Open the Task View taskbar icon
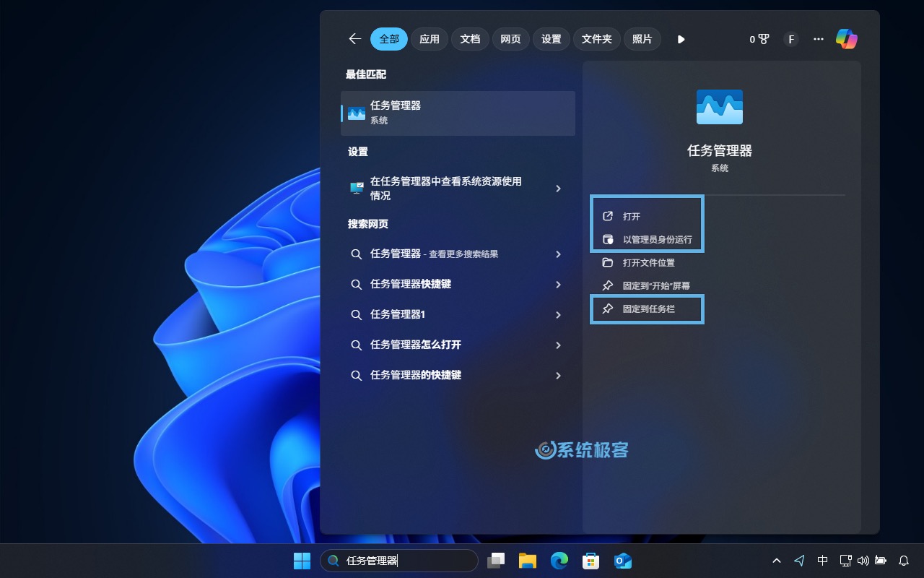Screen dimensions: 924x578 pyautogui.click(x=496, y=561)
